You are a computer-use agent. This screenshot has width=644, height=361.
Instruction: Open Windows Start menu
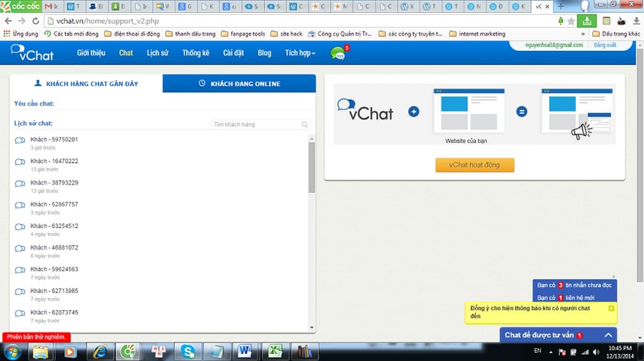(x=12, y=352)
